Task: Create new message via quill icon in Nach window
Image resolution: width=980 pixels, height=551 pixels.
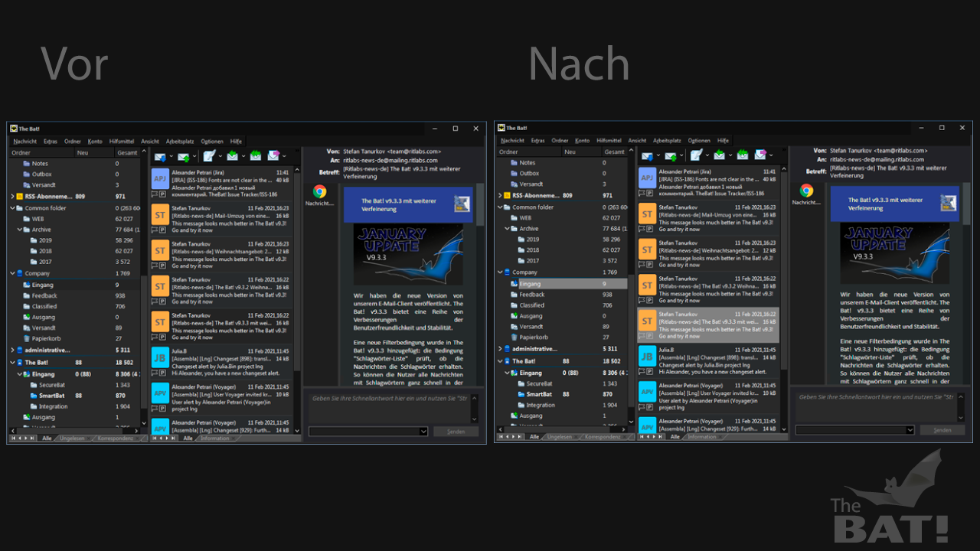Action: [695, 155]
